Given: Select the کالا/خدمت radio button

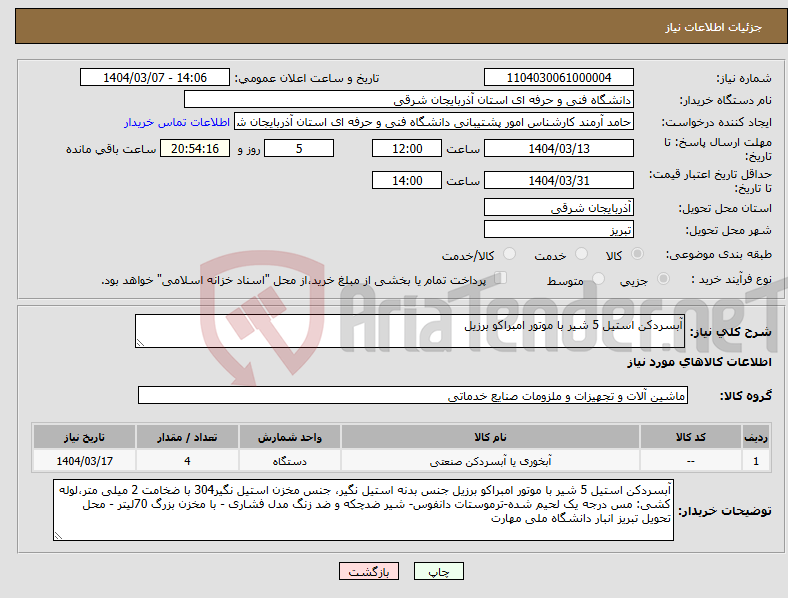Looking at the screenshot, I should pos(510,254).
